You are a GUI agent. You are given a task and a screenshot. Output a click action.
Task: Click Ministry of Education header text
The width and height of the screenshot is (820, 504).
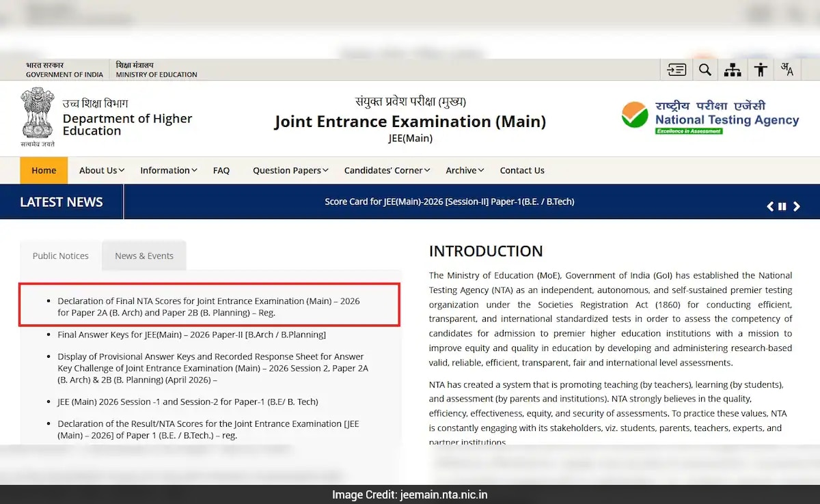tap(156, 74)
